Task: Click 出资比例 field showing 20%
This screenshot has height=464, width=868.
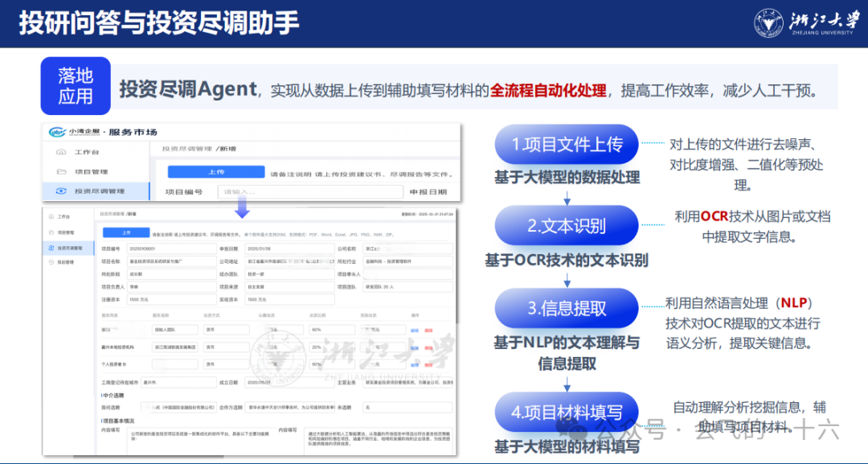Action: tap(332, 347)
